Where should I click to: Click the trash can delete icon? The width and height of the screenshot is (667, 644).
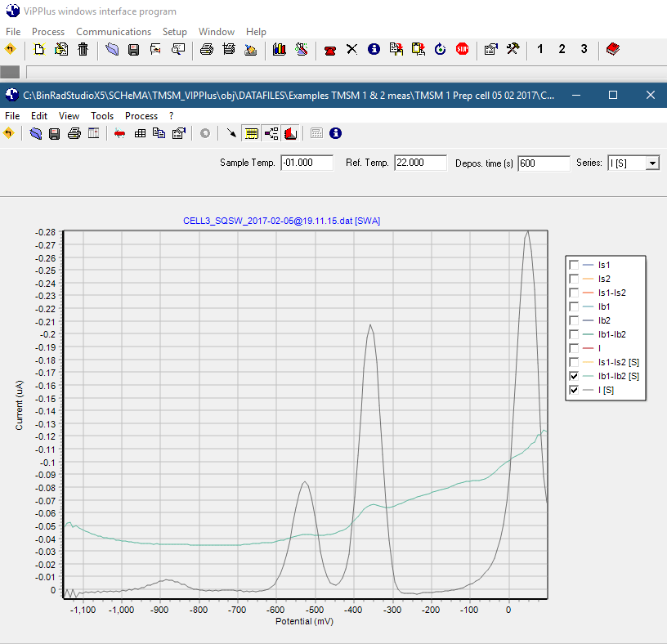coord(83,49)
